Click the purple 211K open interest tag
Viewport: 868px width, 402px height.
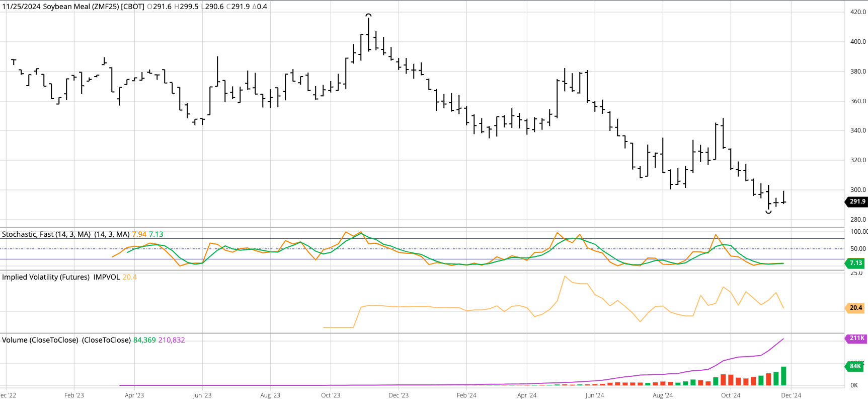856,338
